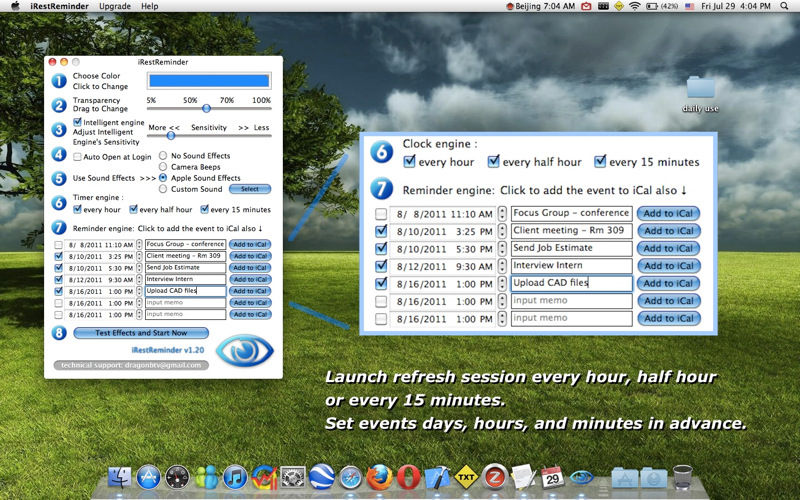
Task: Click date stepper for Focus Group row, iRestReminder window
Action: (x=139, y=244)
